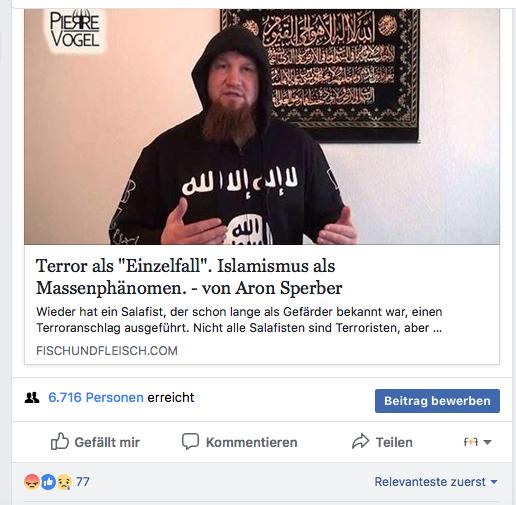Expand the profile selector next to Teilen
516x505 pixels.
(x=477, y=442)
